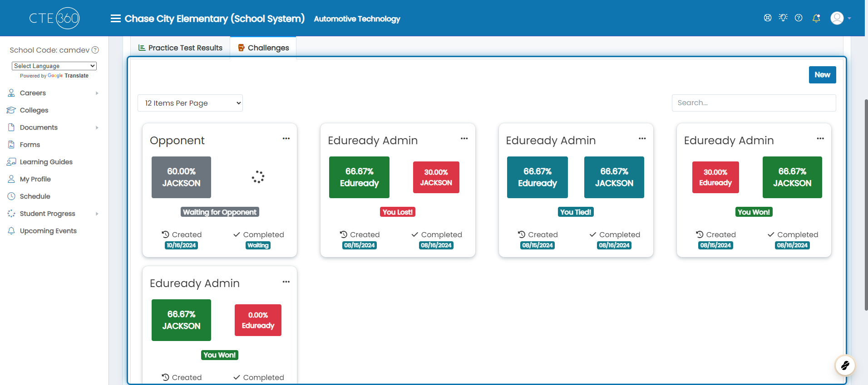Open Learning Guides from the sidebar
This screenshot has width=868, height=385.
click(46, 162)
